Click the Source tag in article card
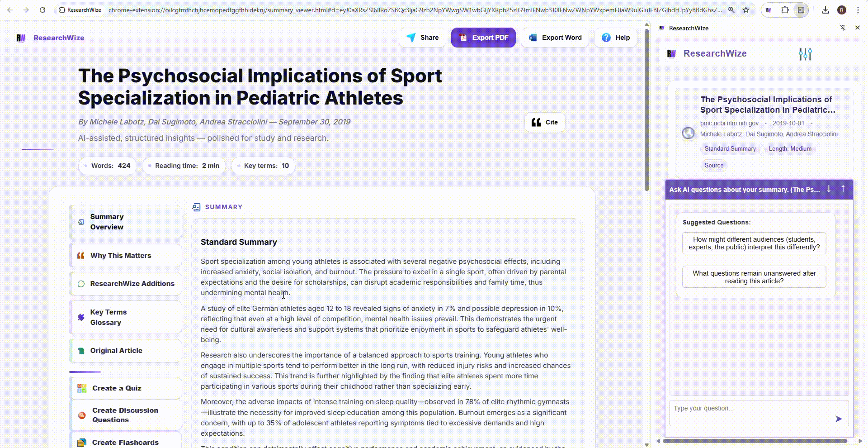 (x=714, y=166)
